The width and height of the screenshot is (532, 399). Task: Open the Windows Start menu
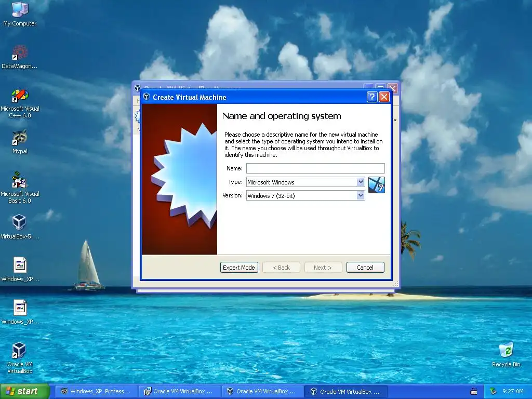tap(25, 391)
